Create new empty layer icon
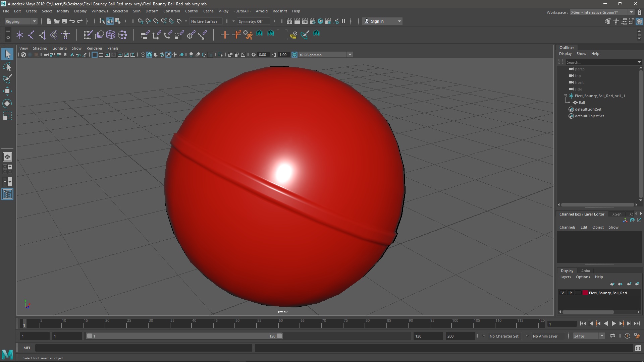The width and height of the screenshot is (644, 362). pyautogui.click(x=629, y=284)
